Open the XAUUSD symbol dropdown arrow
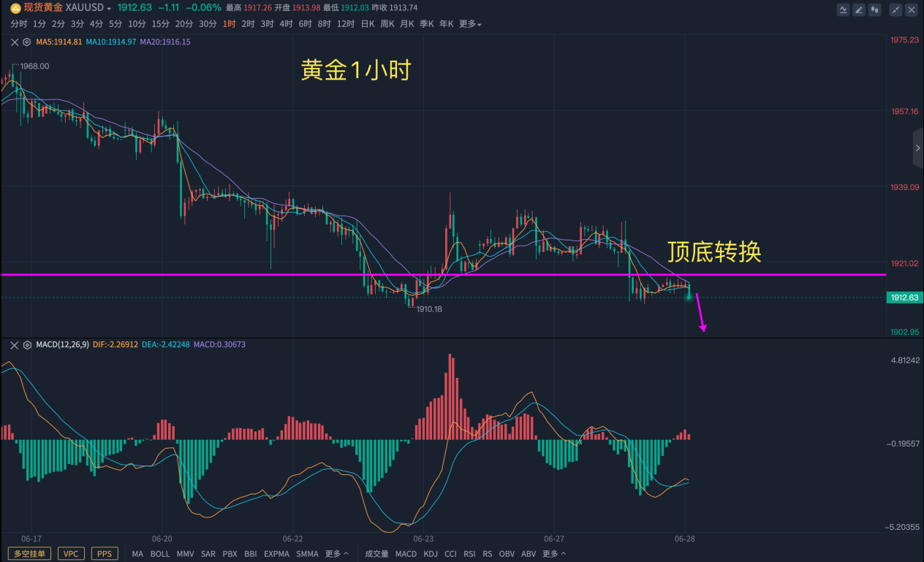The image size is (924, 562). click(109, 8)
